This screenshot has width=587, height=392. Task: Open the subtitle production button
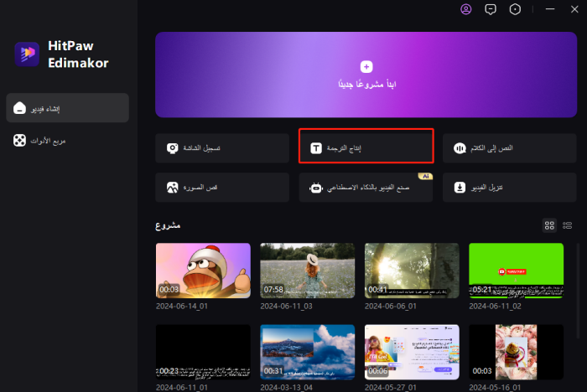point(366,147)
